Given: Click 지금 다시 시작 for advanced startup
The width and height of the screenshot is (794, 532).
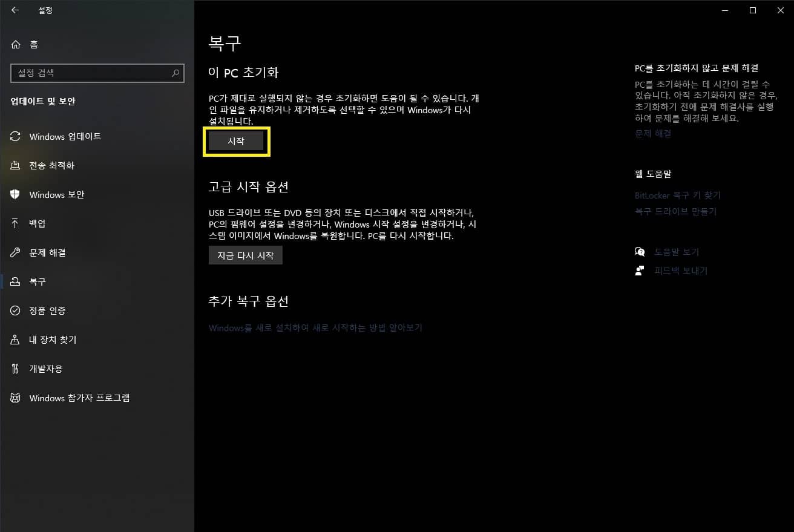Looking at the screenshot, I should click(x=245, y=255).
